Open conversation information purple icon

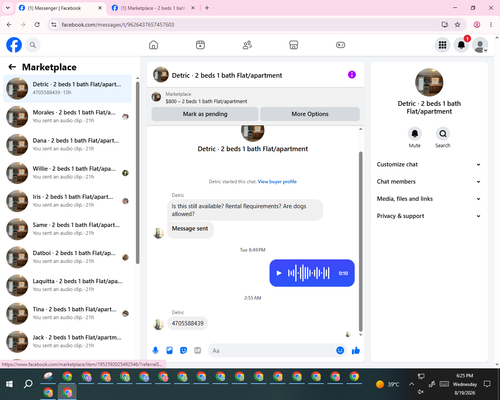[x=352, y=75]
